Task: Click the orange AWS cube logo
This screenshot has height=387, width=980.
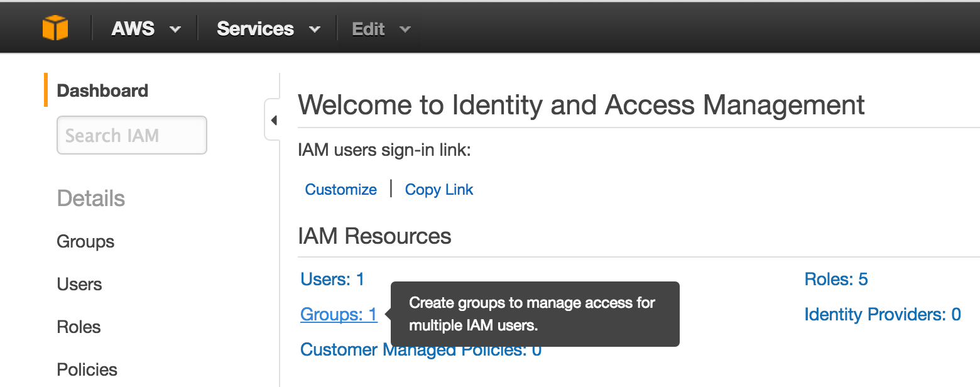Action: pyautogui.click(x=55, y=28)
